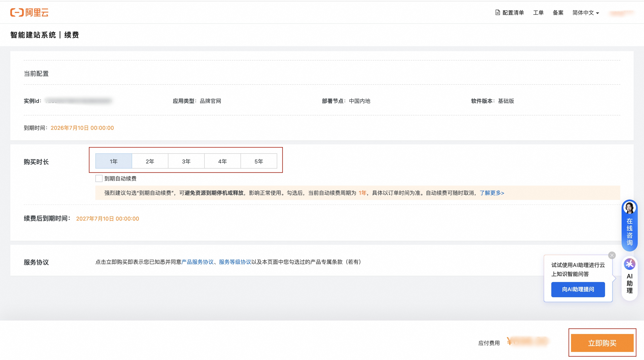
Task: Open the 产品服务协议 link
Action: coord(197,262)
